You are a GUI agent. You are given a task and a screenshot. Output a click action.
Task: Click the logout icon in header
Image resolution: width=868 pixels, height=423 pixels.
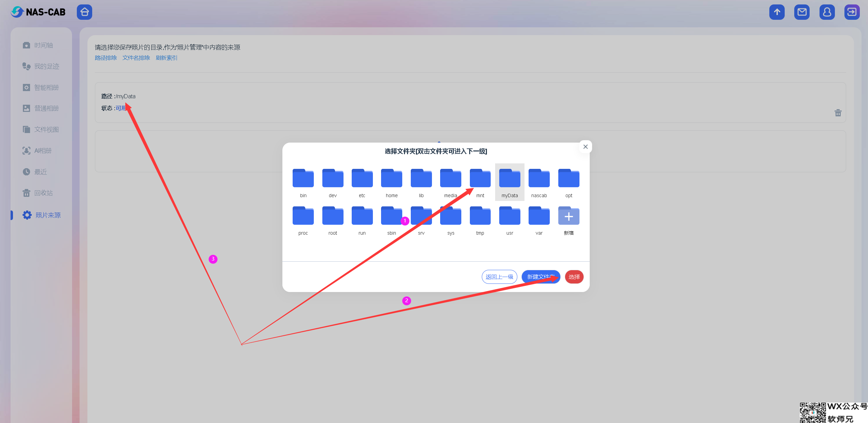click(x=852, y=12)
